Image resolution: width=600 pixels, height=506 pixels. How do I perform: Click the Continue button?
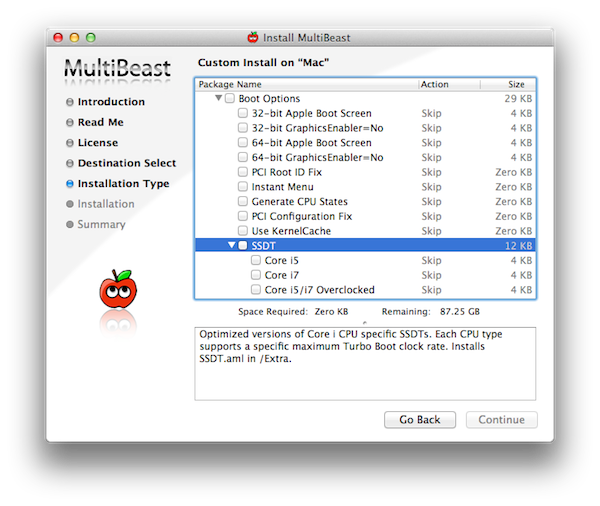(502, 420)
